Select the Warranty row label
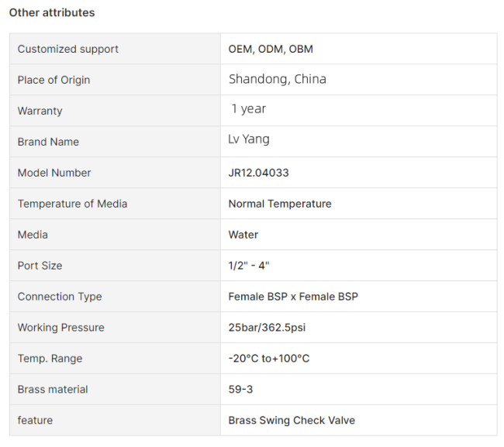 [40, 111]
